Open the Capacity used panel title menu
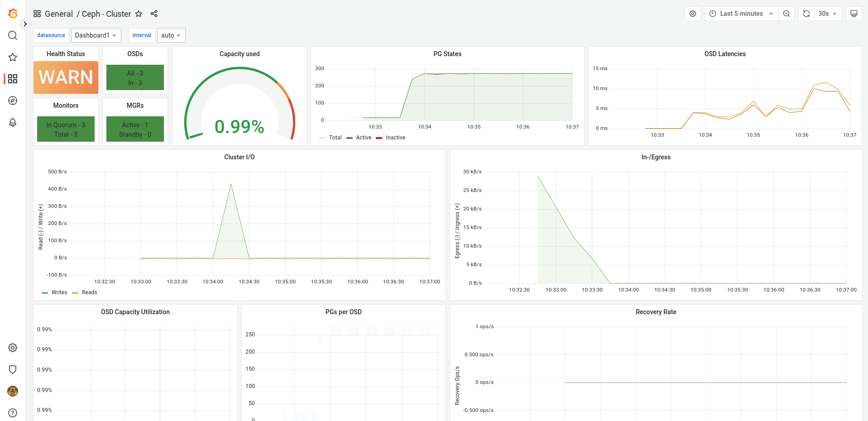This screenshot has width=868, height=421. click(240, 54)
